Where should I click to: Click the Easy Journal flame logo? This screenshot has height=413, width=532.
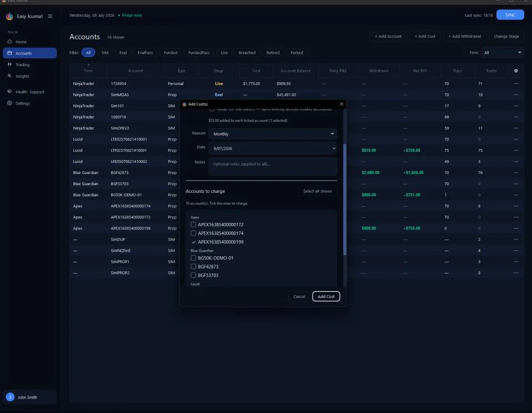tap(9, 16)
